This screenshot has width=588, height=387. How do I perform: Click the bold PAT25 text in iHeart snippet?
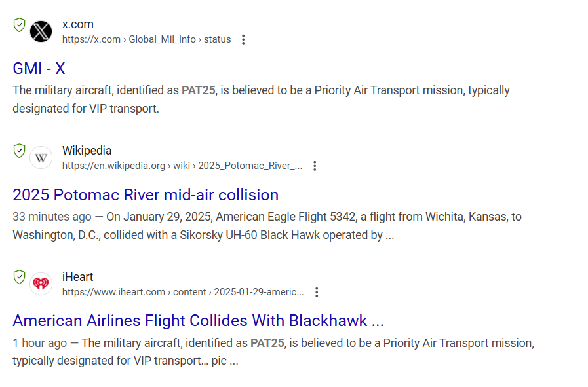pyautogui.click(x=267, y=342)
